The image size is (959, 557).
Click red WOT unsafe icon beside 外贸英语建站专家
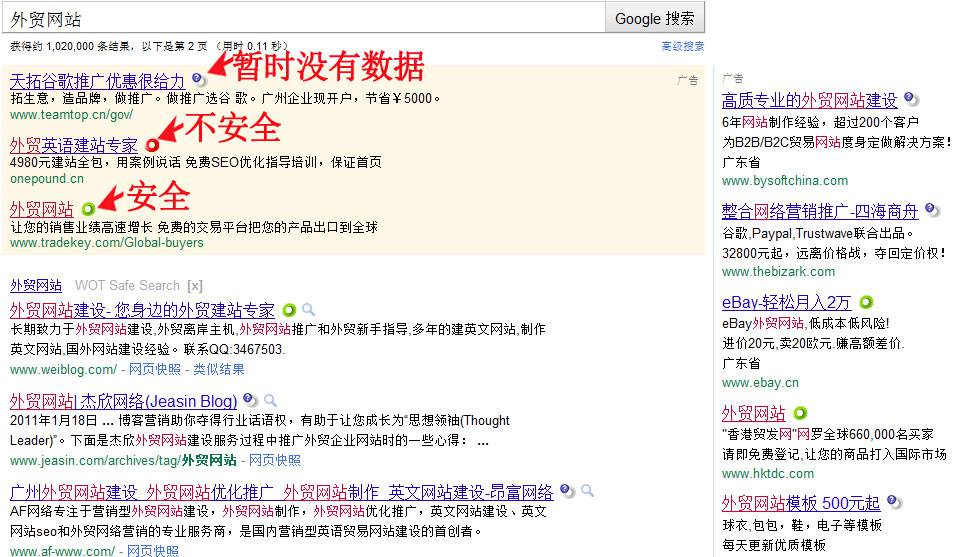coord(152,145)
